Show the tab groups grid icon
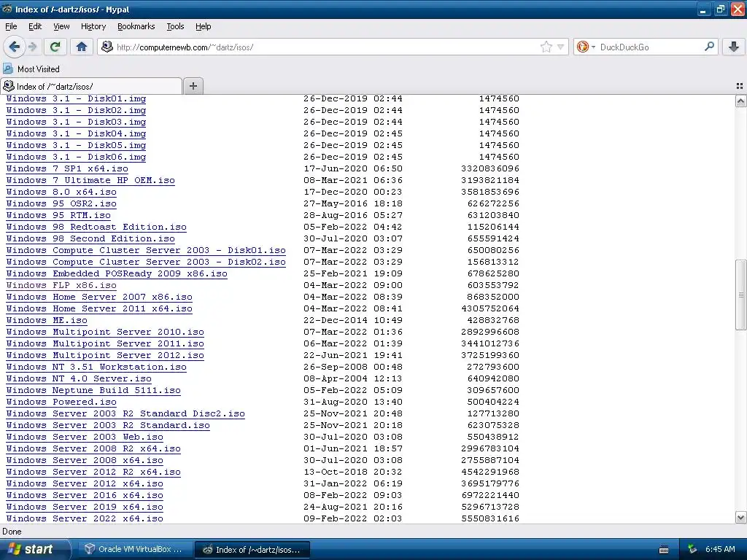Image resolution: width=747 pixels, height=560 pixels. coord(740,86)
